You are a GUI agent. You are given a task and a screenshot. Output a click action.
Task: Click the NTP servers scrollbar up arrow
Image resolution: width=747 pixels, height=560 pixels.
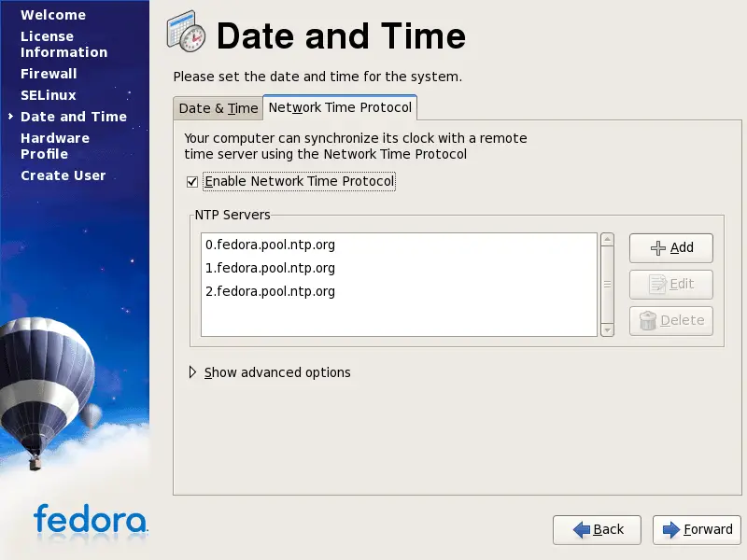click(607, 240)
